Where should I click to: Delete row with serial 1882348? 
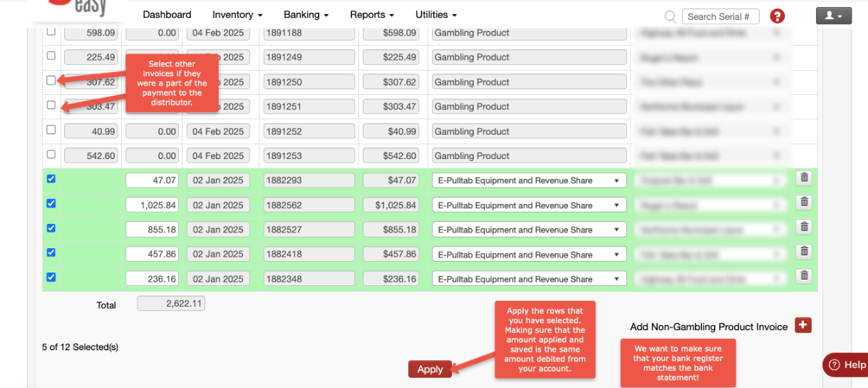click(804, 276)
